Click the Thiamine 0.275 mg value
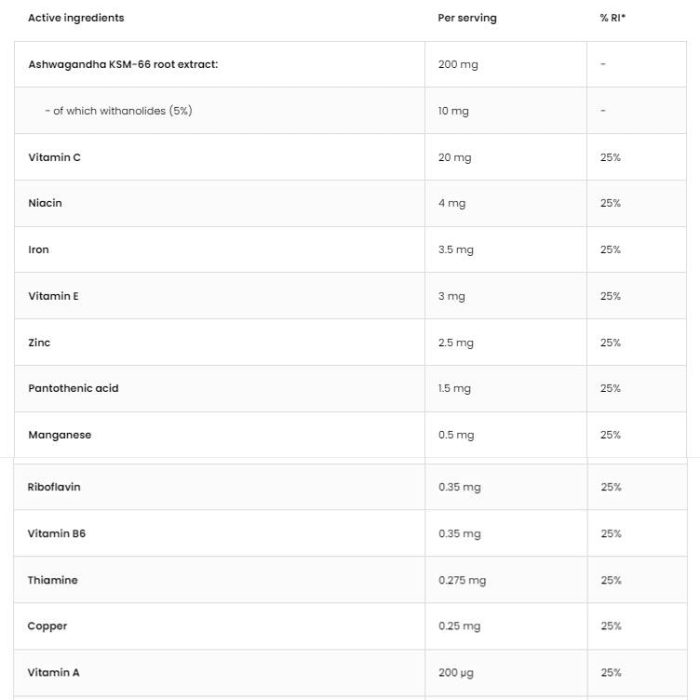The height and width of the screenshot is (700, 700). coord(462,580)
